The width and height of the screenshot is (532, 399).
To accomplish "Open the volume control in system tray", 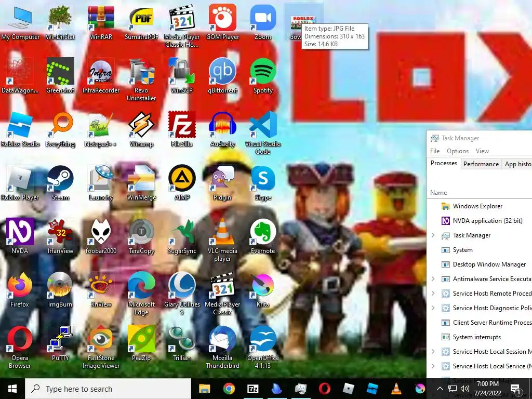I will coord(465,389).
